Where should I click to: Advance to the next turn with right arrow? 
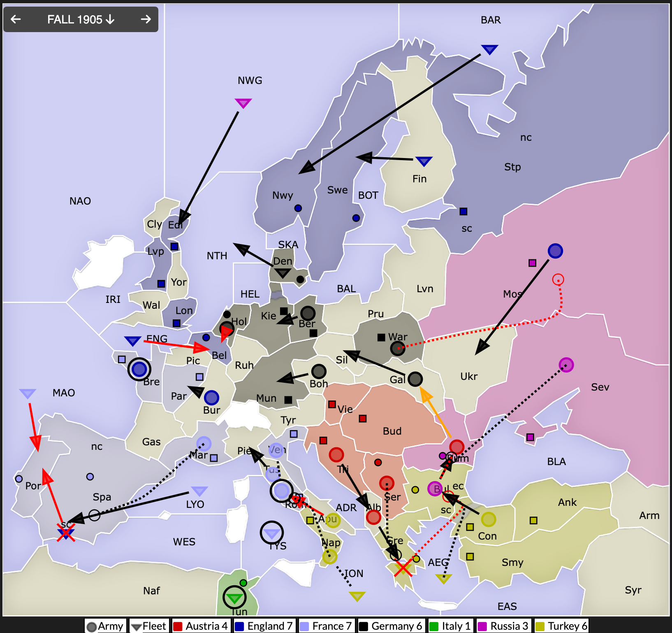click(x=146, y=19)
